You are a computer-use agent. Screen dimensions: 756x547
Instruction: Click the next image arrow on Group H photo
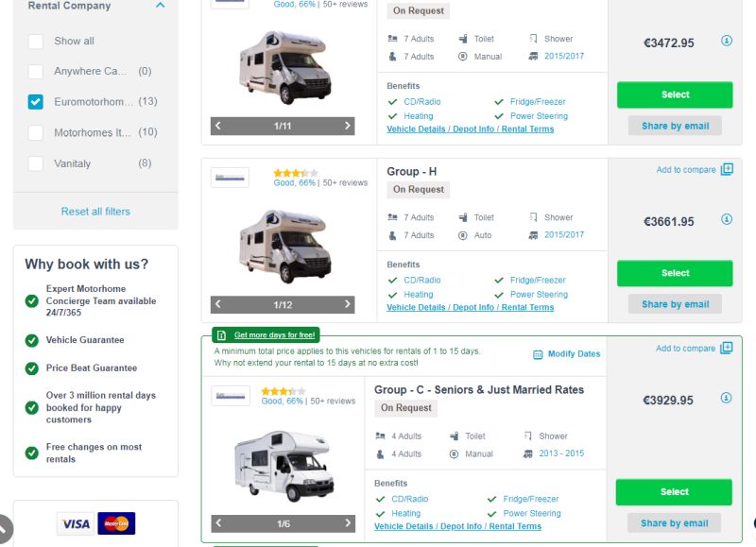pyautogui.click(x=345, y=304)
